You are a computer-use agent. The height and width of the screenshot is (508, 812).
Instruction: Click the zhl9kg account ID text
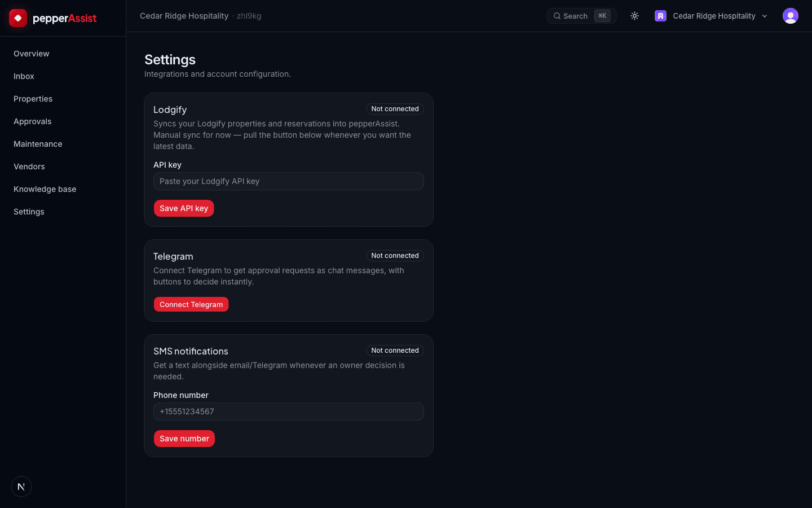pos(249,16)
